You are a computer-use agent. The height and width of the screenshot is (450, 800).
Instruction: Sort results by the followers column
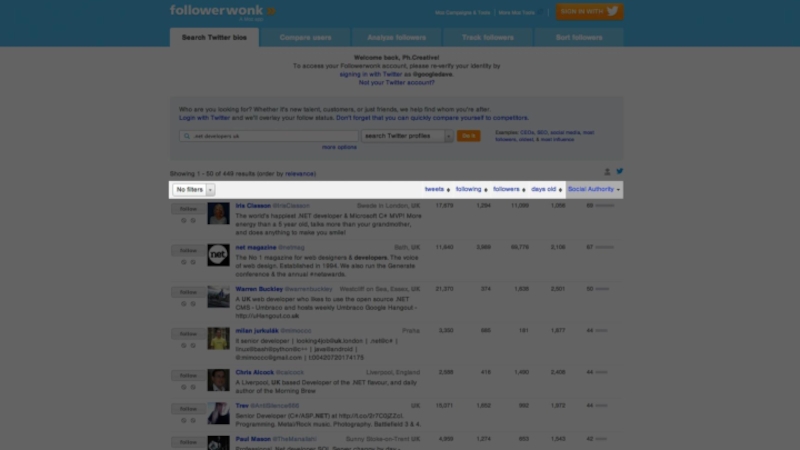click(506, 189)
